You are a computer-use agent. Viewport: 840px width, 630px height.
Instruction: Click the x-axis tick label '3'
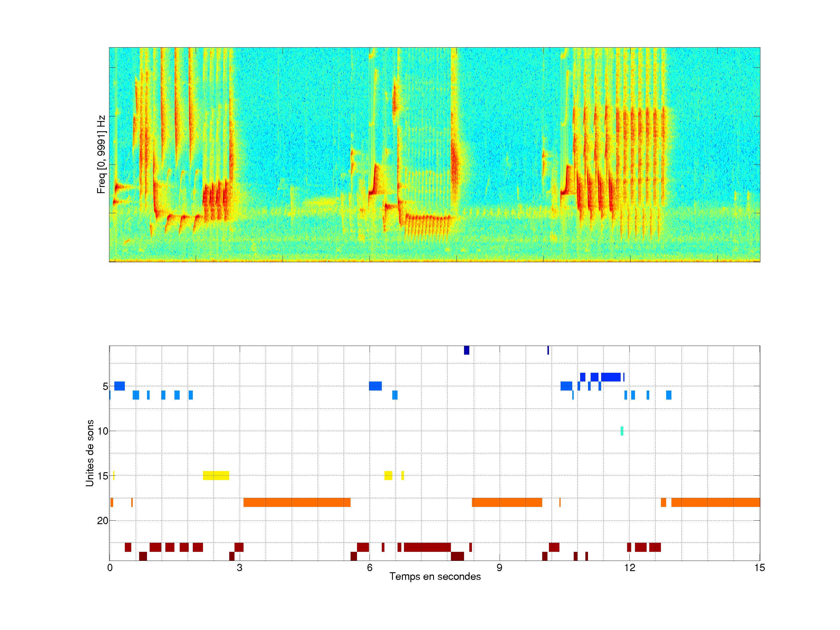click(239, 568)
